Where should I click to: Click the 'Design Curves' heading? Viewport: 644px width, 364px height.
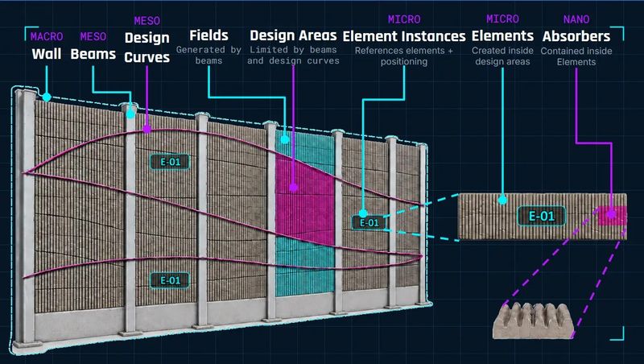click(x=147, y=48)
